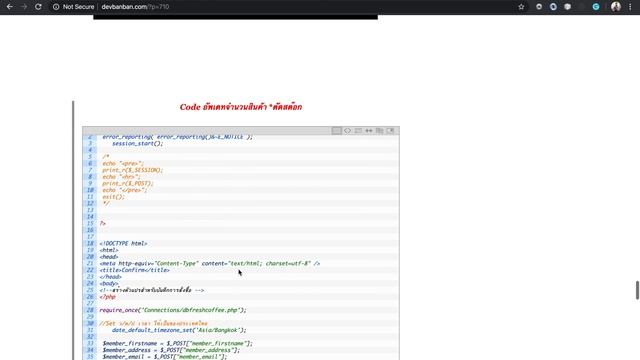Open the Not Secure site info
Viewport: 640px width, 360px height.
[73, 7]
